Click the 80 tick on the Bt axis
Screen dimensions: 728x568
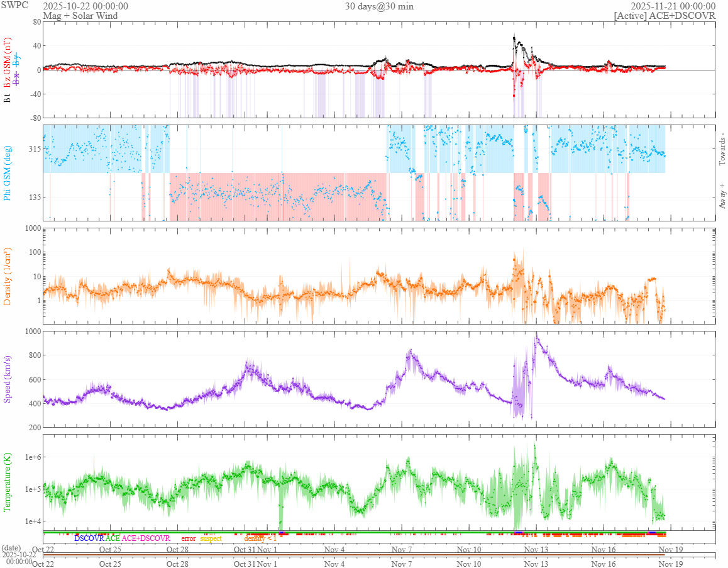point(37,22)
